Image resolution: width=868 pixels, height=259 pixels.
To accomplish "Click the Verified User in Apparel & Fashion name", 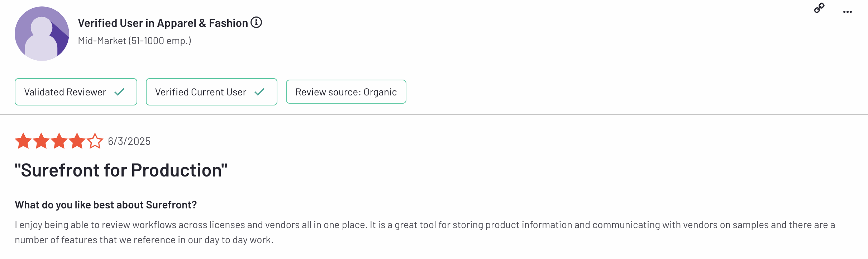I will pos(163,23).
